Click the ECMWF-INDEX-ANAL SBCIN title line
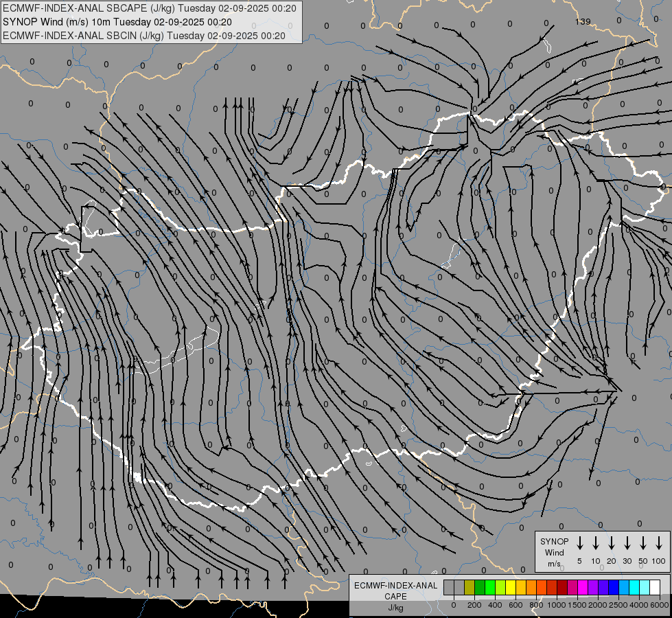 tap(144, 36)
